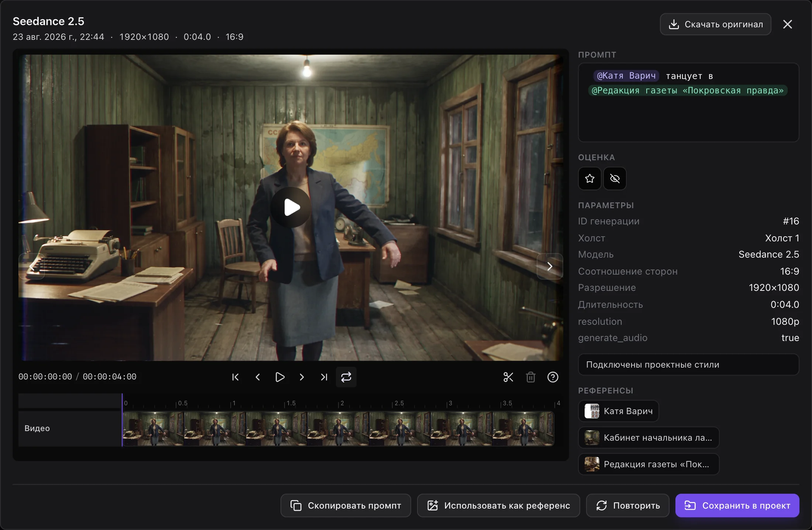Open the Редакция газеты reference chip
The height and width of the screenshot is (530, 812).
(x=649, y=464)
